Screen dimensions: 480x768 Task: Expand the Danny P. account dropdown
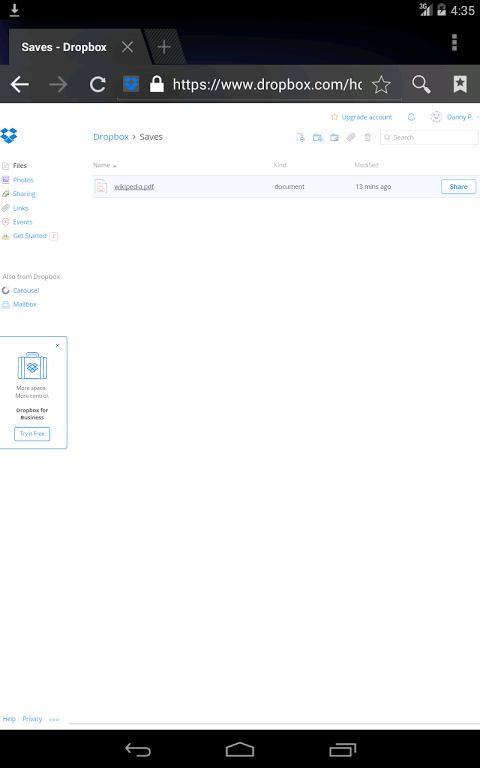pyautogui.click(x=456, y=117)
